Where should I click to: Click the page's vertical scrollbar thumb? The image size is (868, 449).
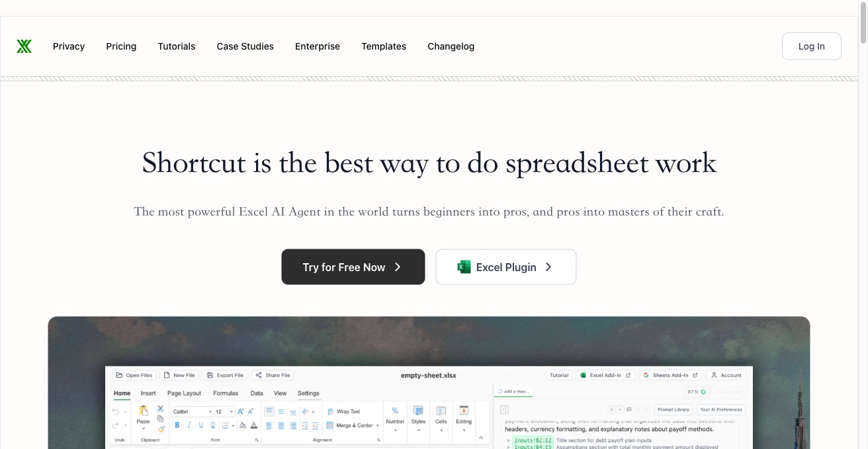(863, 23)
